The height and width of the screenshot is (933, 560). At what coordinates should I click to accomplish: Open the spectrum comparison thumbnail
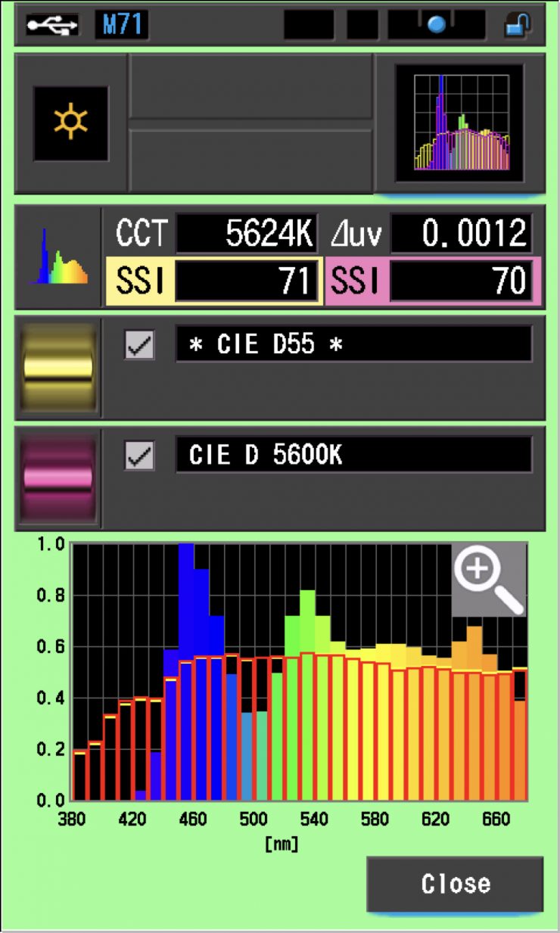pyautogui.click(x=459, y=123)
